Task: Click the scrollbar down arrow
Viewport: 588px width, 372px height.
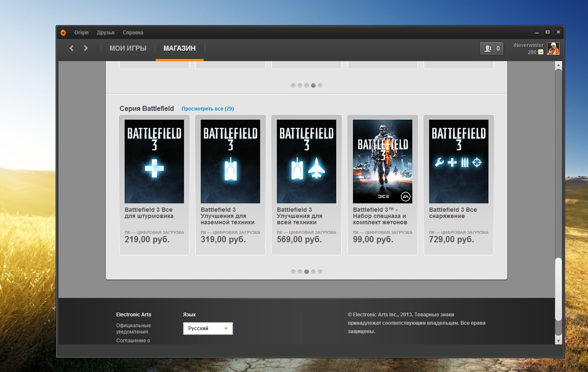Action: click(x=558, y=341)
